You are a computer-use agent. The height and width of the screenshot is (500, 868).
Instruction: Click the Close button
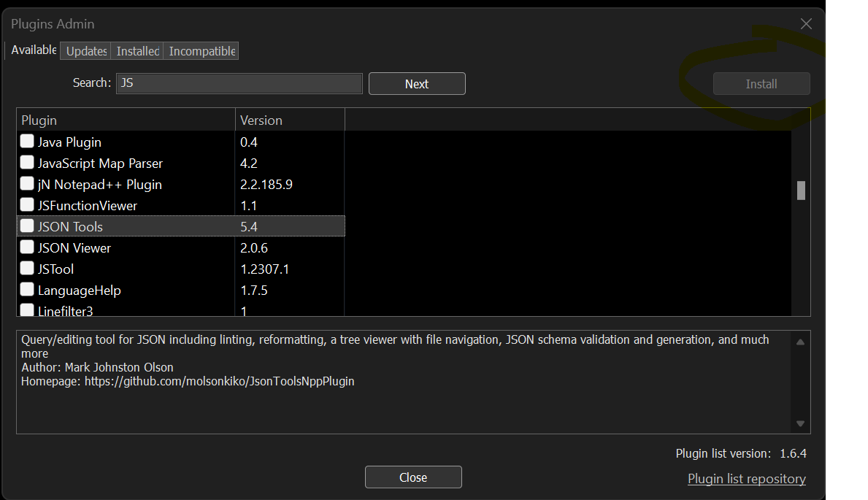coord(412,477)
